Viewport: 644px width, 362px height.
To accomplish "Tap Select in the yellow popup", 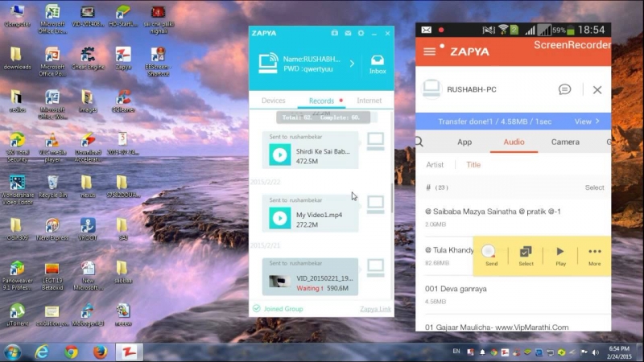I will coord(526,256).
